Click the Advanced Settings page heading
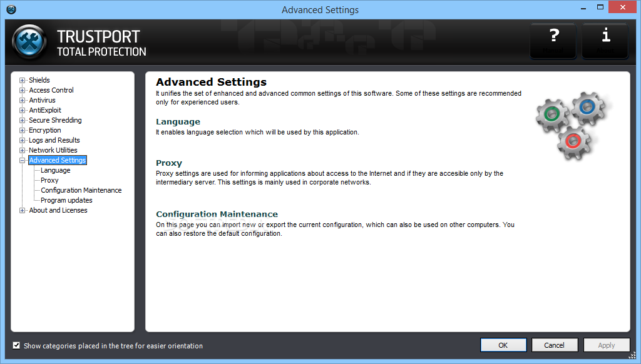This screenshot has height=364, width=641. point(211,82)
